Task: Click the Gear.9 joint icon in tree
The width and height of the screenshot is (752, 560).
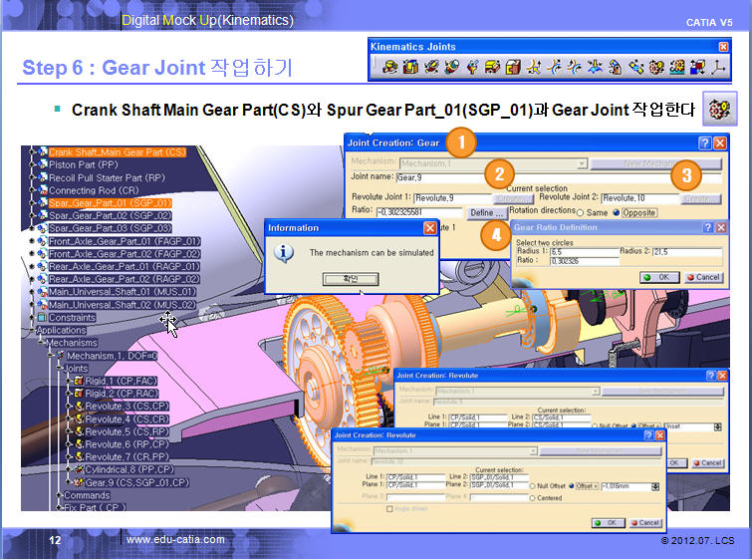Action: click(77, 482)
